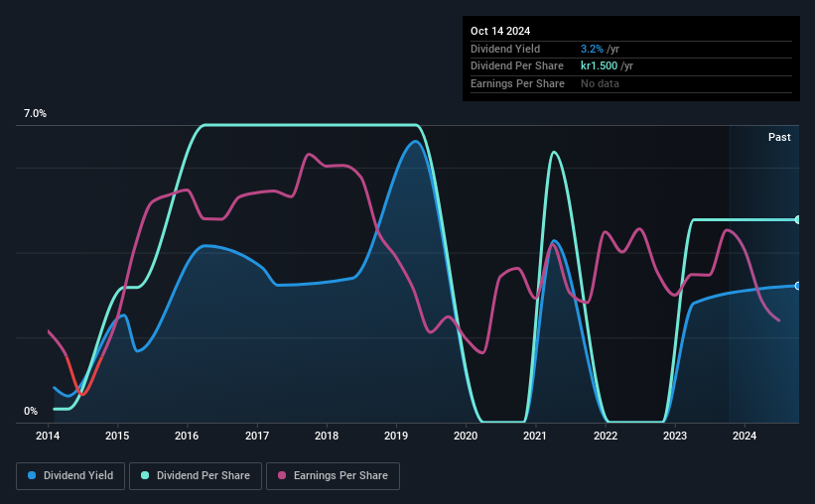815x504 pixels.
Task: Toggle the Earnings Per Share legend button
Action: click(333, 476)
